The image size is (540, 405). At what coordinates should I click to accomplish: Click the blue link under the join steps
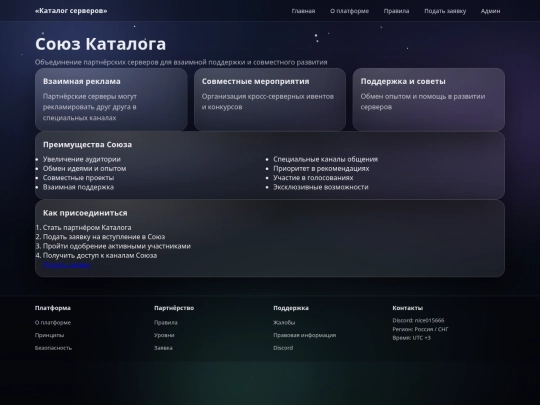point(67,265)
